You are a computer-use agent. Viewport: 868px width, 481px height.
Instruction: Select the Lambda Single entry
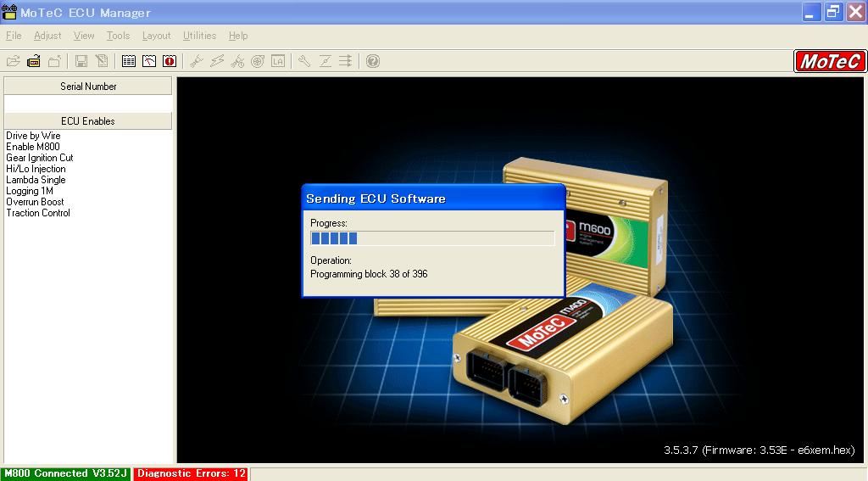pyautogui.click(x=36, y=180)
